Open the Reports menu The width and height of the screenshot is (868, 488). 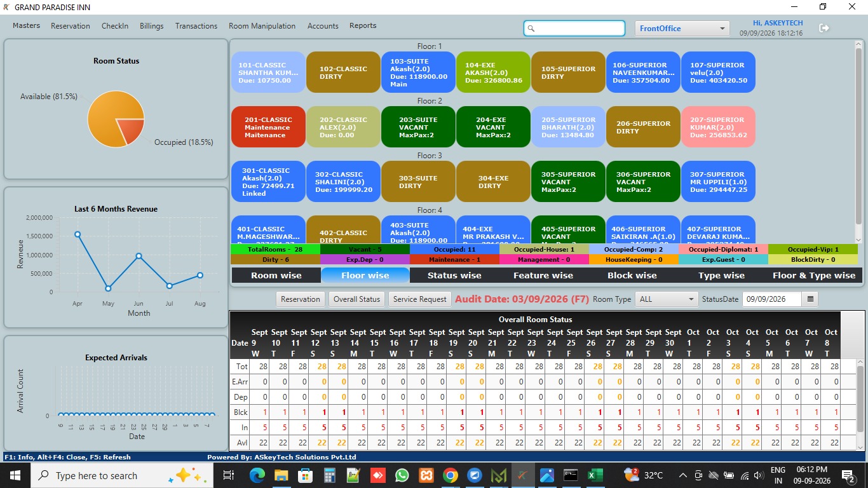[363, 25]
